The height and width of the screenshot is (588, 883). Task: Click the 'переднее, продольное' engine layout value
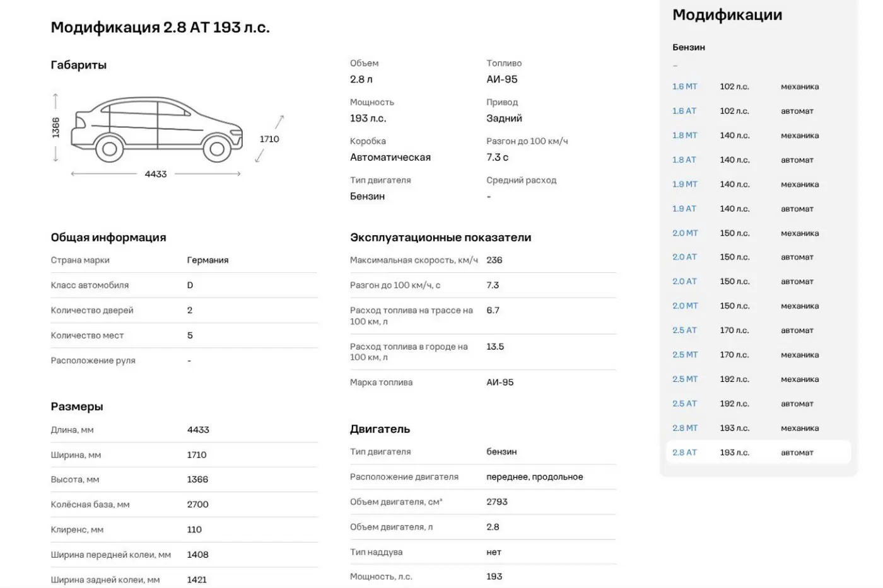(535, 477)
